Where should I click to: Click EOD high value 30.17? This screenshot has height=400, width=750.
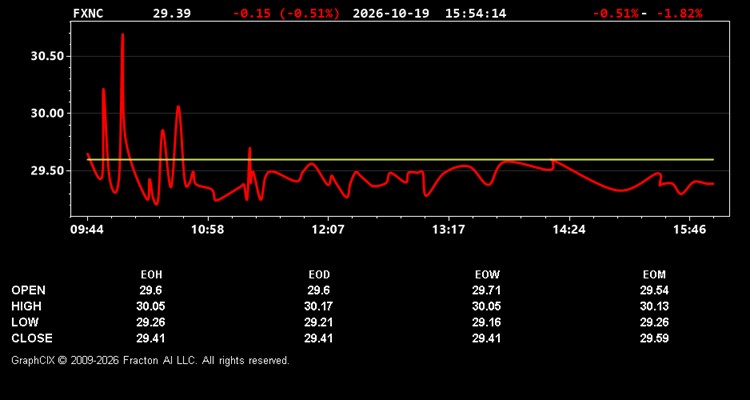tap(319, 306)
